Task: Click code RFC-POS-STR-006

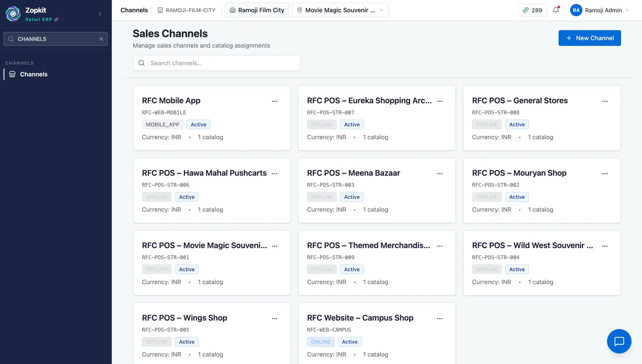Action: 165,185
